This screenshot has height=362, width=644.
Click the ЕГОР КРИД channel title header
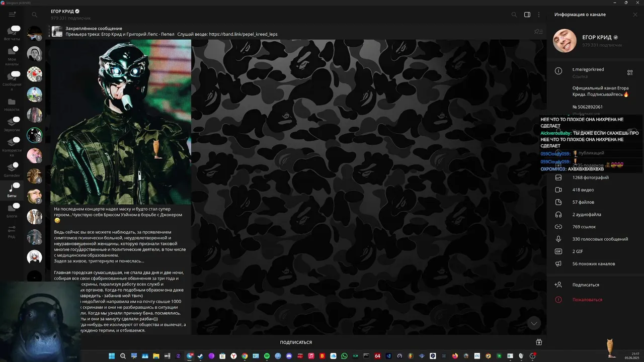65,11
